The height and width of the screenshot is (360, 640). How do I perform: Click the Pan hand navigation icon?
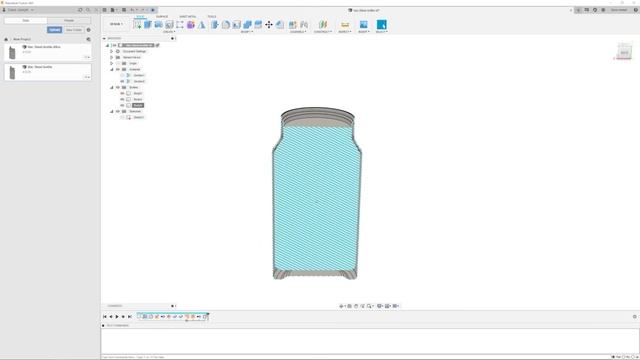[356, 306]
